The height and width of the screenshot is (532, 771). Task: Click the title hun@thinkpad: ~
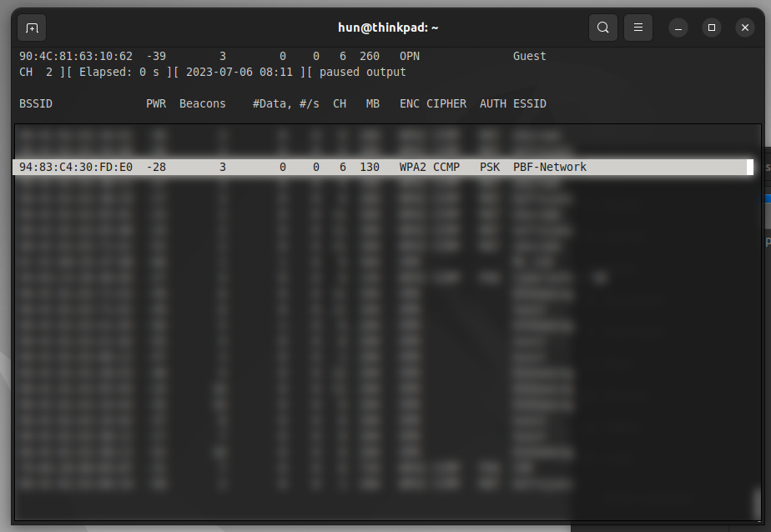387,28
